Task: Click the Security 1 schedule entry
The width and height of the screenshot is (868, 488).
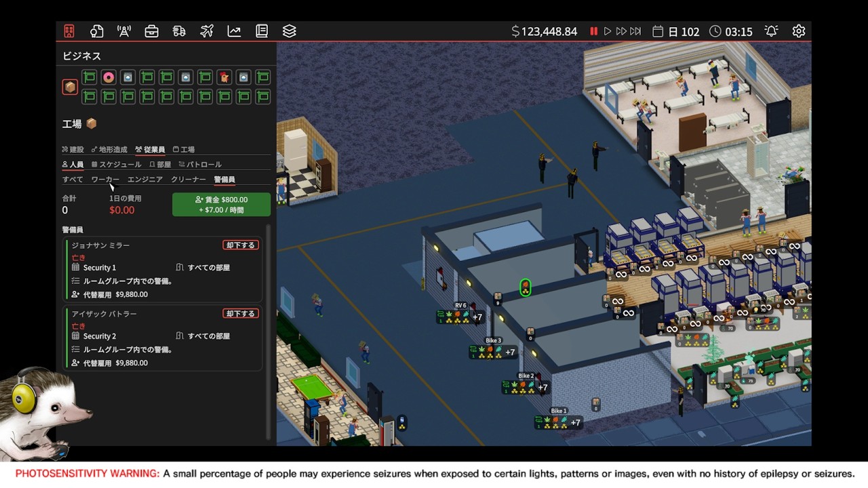Action: (x=94, y=268)
